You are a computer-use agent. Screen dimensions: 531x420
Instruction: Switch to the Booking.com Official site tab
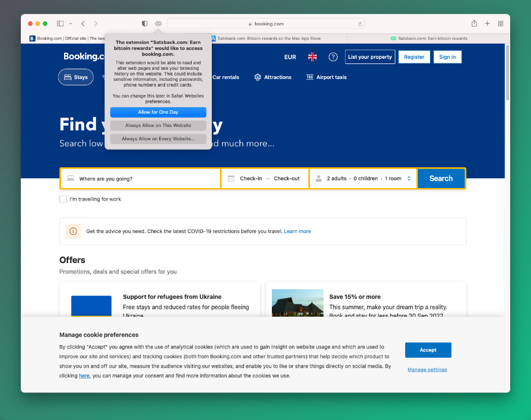[67, 38]
